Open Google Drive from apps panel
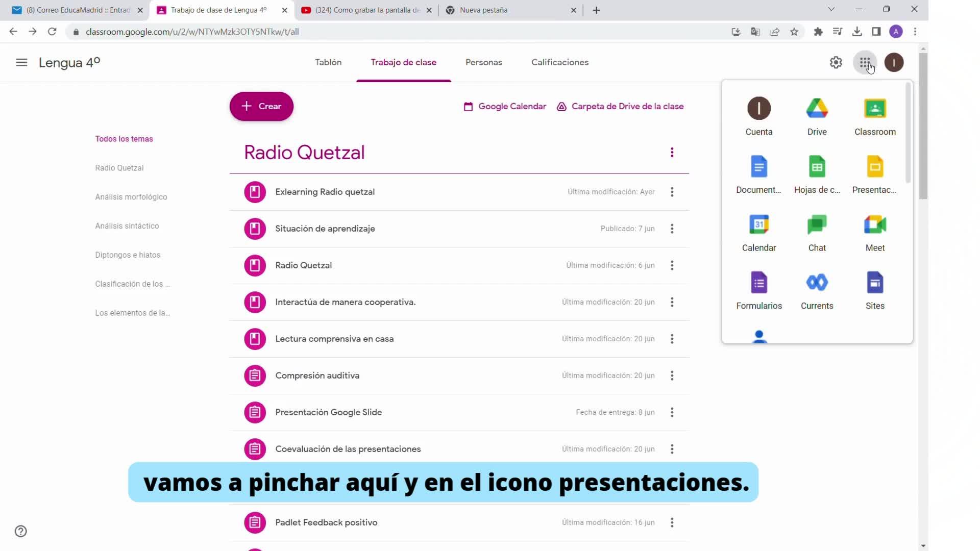Image resolution: width=980 pixels, height=551 pixels. pos(817,109)
